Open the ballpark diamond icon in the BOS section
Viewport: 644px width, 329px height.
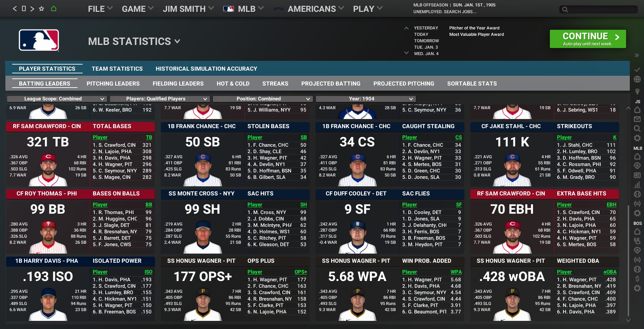click(637, 250)
